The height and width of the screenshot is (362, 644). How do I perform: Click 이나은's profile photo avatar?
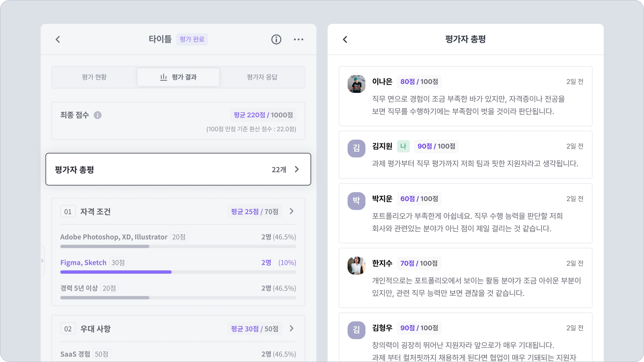click(x=356, y=84)
